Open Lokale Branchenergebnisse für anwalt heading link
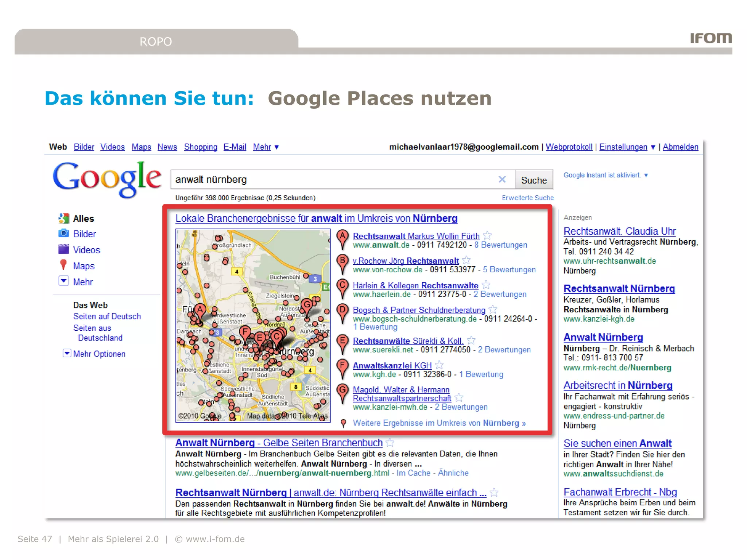The image size is (747, 560). [316, 218]
